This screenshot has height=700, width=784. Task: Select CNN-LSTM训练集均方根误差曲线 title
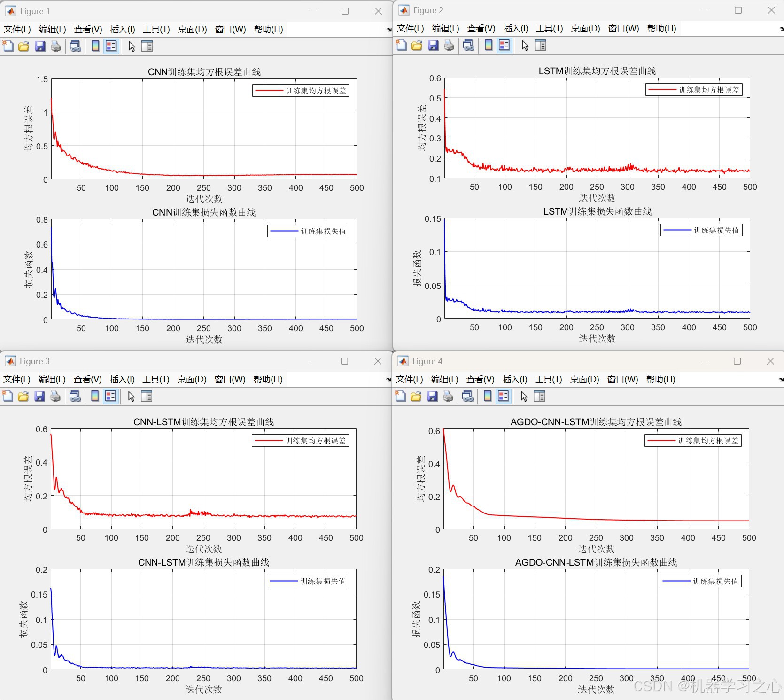(x=204, y=422)
